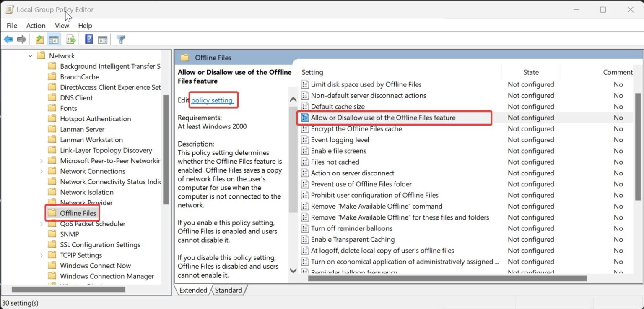Click the Back navigation arrow
Screen dimensions: 644x309
(8, 39)
